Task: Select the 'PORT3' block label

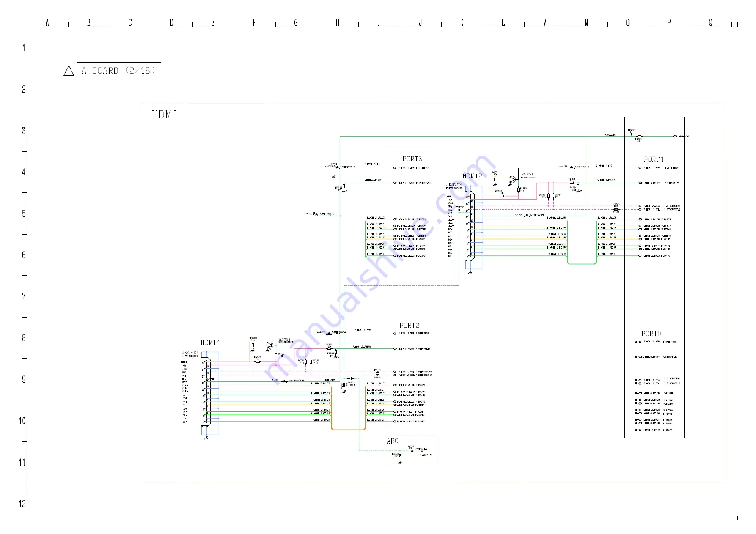Action: point(412,159)
